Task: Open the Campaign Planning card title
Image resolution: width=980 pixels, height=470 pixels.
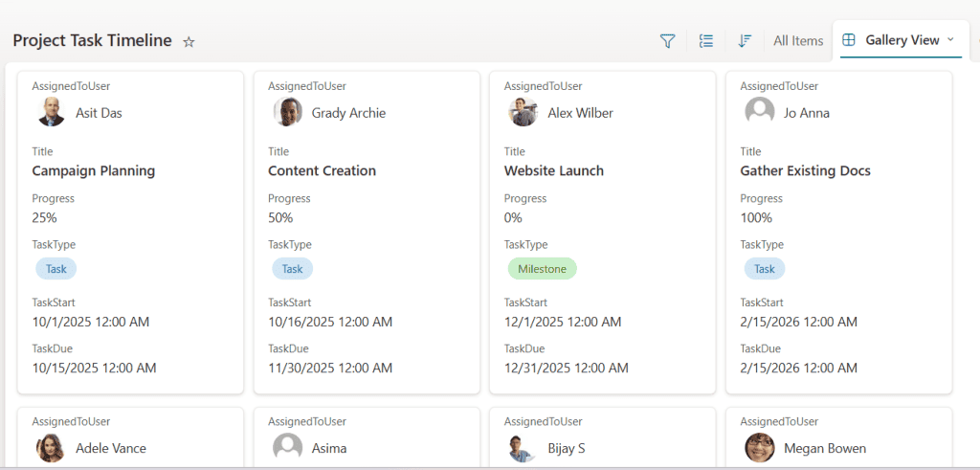Action: pos(93,170)
